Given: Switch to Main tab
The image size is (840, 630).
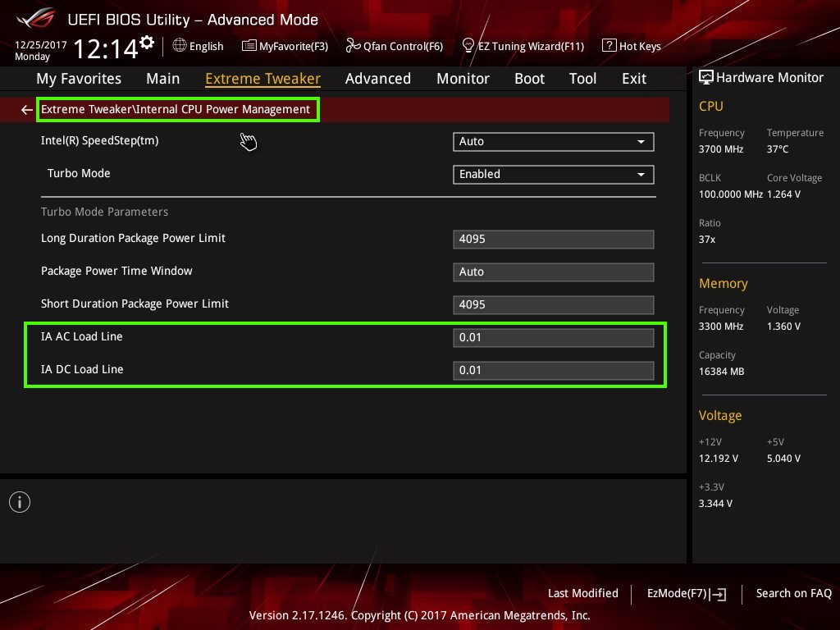Looking at the screenshot, I should 163,79.
